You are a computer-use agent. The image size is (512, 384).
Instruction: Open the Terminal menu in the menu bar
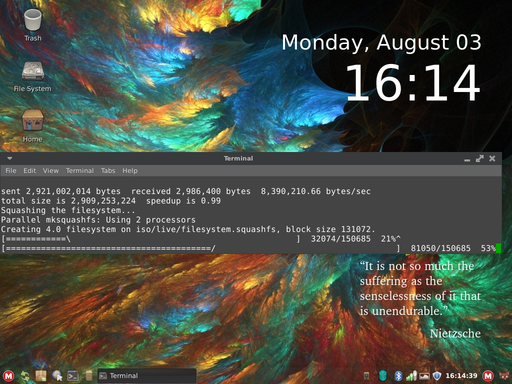tap(80, 171)
